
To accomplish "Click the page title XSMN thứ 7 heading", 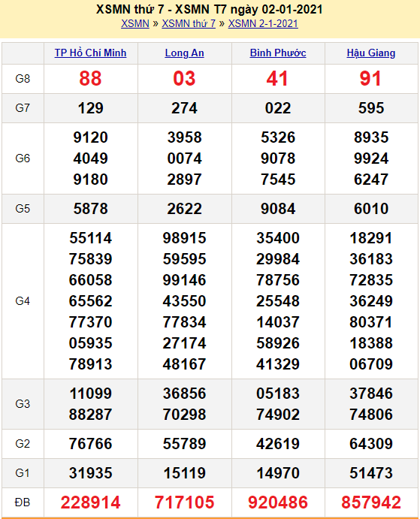I will click(210, 9).
